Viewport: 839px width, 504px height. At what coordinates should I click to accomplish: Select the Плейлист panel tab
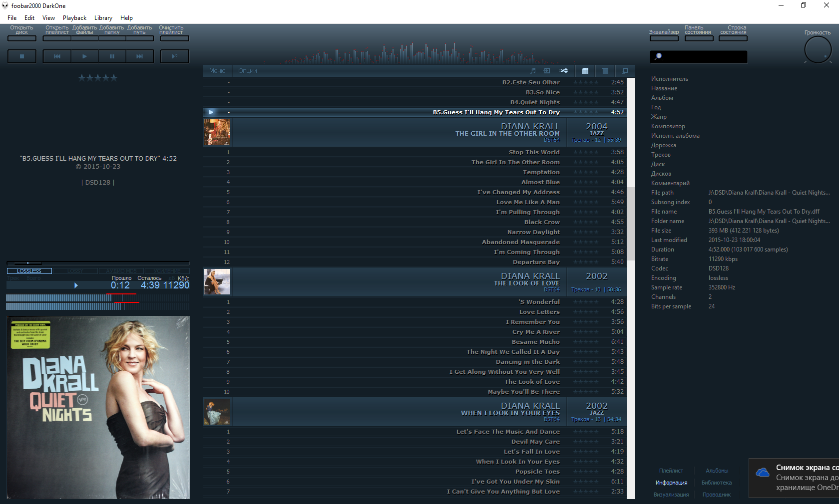(x=671, y=471)
